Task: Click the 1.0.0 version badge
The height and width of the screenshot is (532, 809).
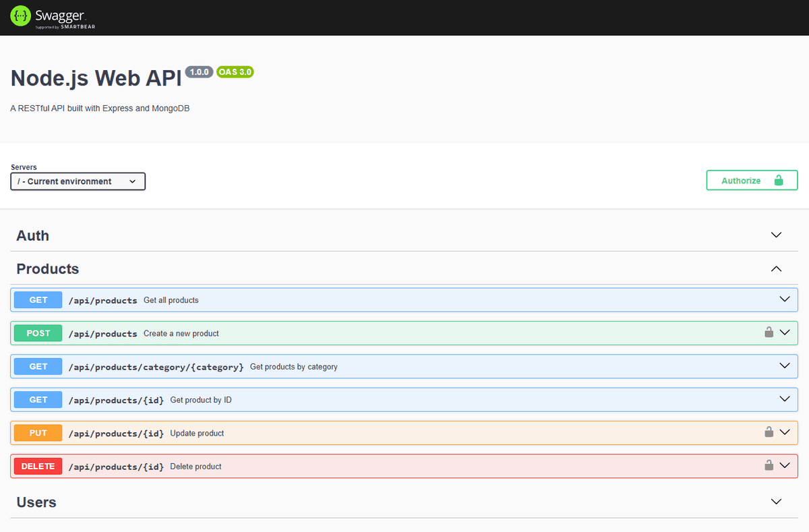Action: (x=200, y=71)
